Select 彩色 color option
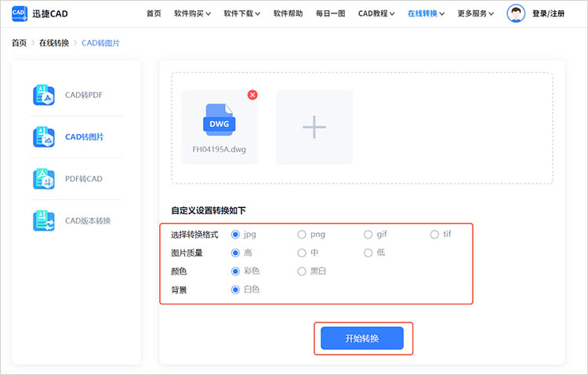The width and height of the screenshot is (588, 375). click(235, 271)
